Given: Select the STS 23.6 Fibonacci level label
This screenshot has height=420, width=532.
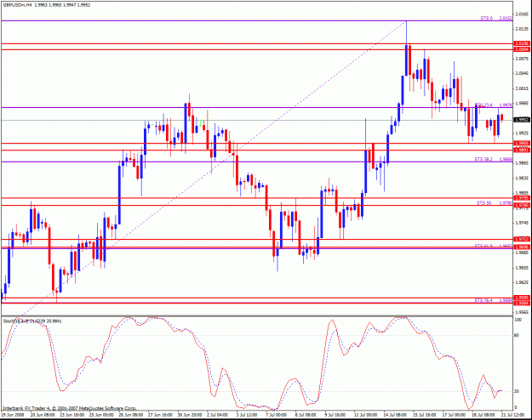Looking at the screenshot, I should point(484,105).
